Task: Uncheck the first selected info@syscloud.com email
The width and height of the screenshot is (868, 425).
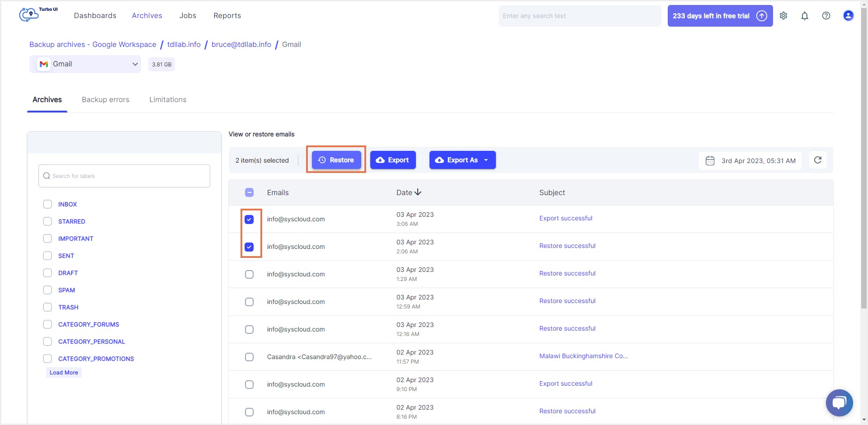Action: click(249, 220)
